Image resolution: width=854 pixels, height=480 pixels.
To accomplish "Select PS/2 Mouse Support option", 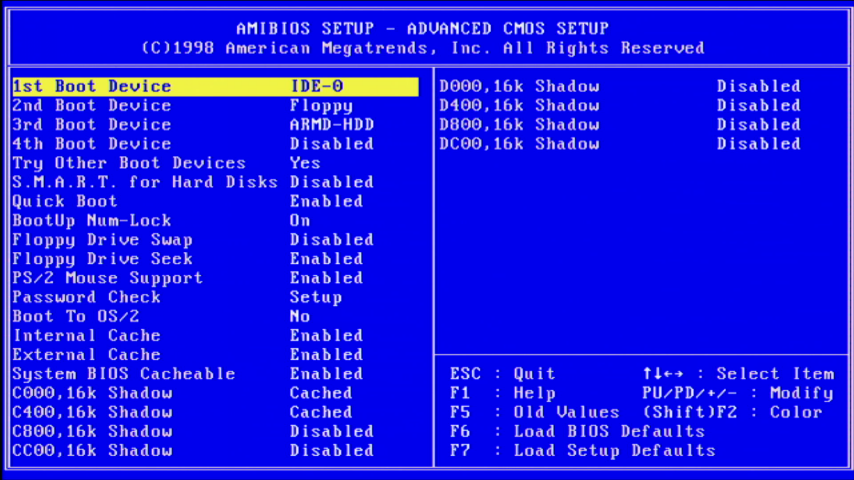I will (x=107, y=278).
